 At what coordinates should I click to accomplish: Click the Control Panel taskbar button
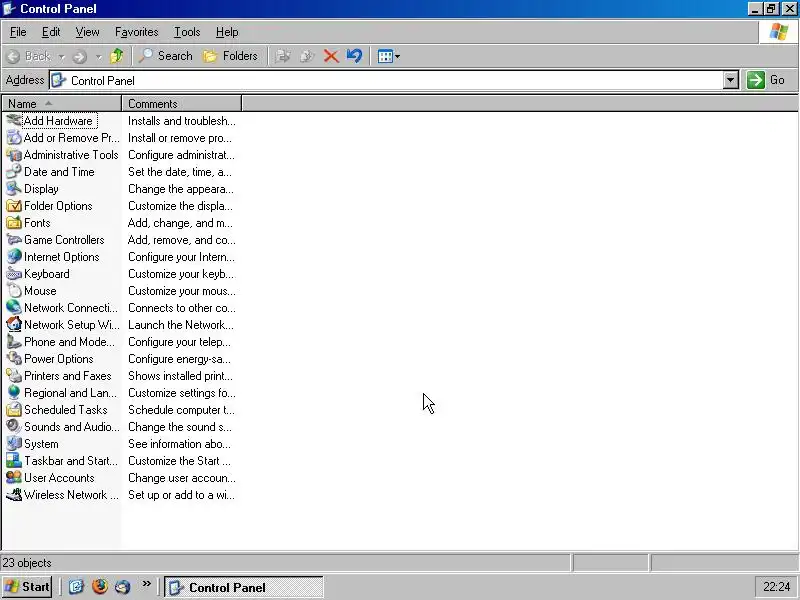click(244, 587)
